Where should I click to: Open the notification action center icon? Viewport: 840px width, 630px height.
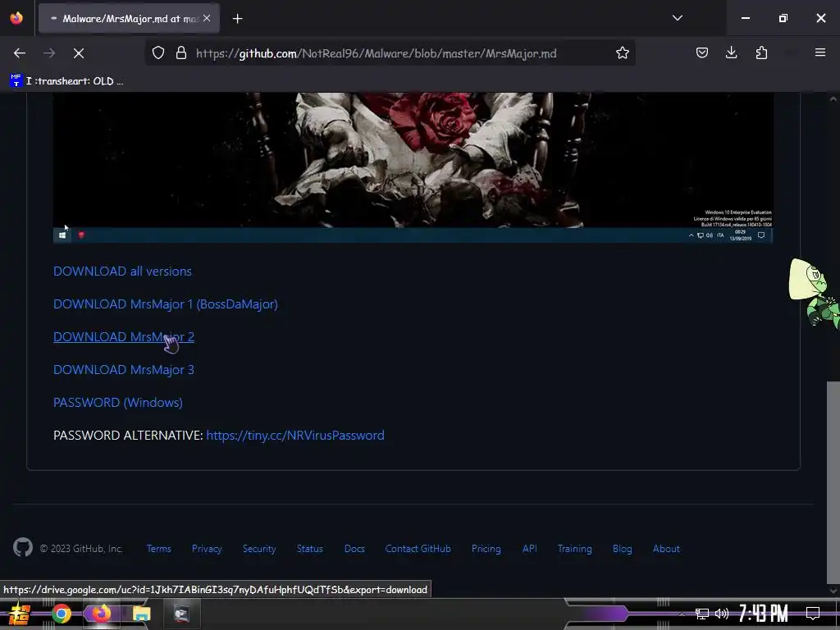pos(813,614)
